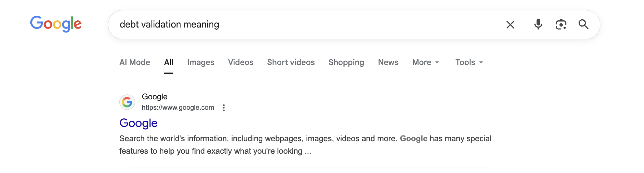
Task: Click the Google logo in header
Action: (x=56, y=24)
